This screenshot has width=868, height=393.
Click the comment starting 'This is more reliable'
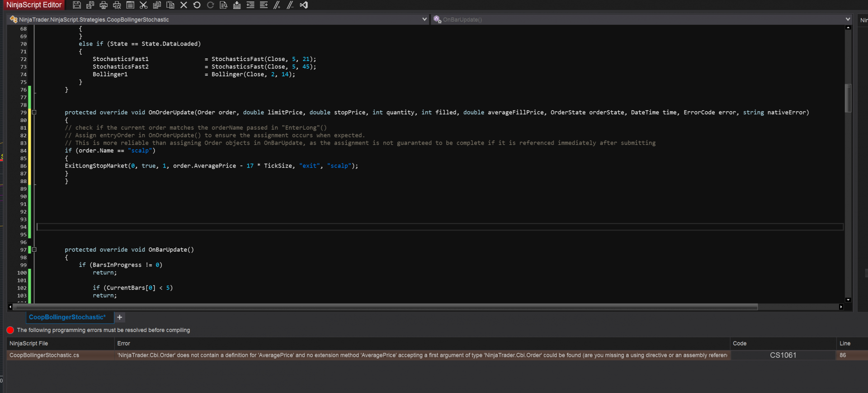point(360,143)
